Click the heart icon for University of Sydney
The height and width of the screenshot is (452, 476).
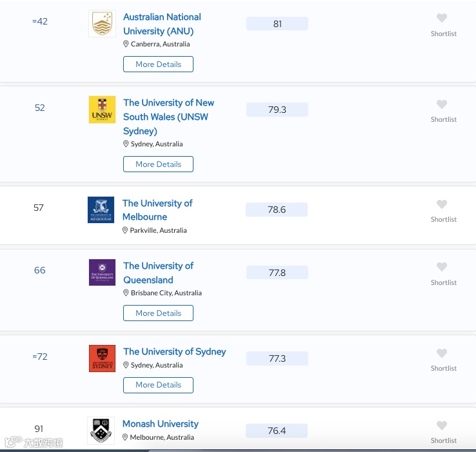click(442, 353)
